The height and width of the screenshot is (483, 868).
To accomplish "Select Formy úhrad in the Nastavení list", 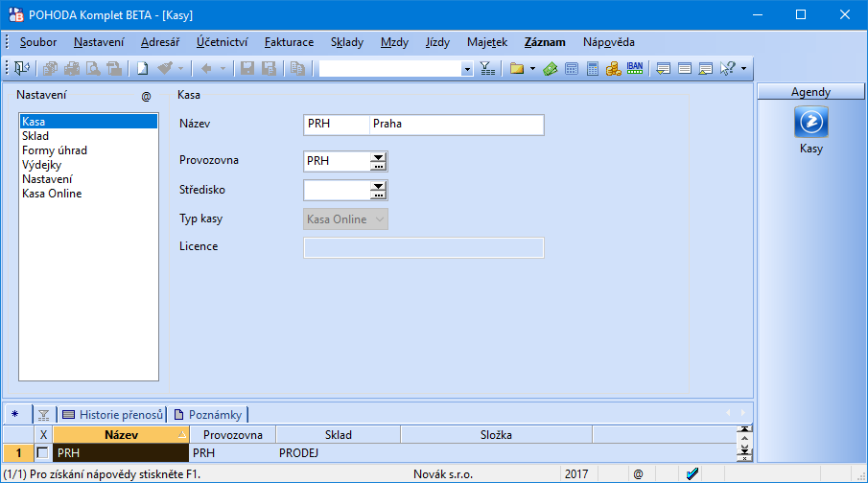I will tap(88, 150).
